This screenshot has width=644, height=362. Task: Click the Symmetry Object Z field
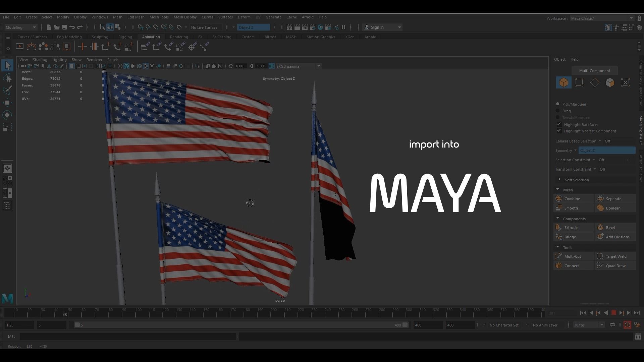point(607,150)
